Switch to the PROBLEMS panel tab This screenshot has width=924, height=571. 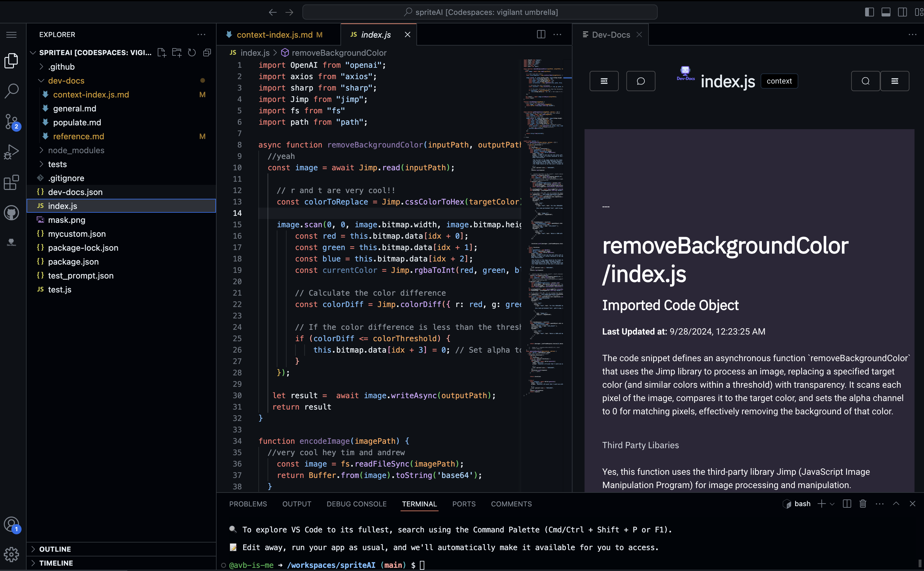[248, 504]
